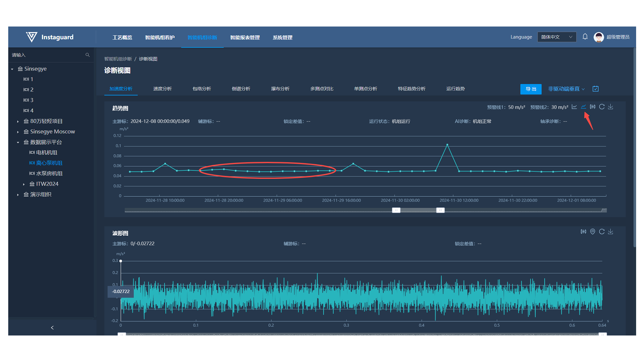The width and height of the screenshot is (644, 362).
Task: Switch to the 瀑布分析 tab
Action: coord(280,88)
